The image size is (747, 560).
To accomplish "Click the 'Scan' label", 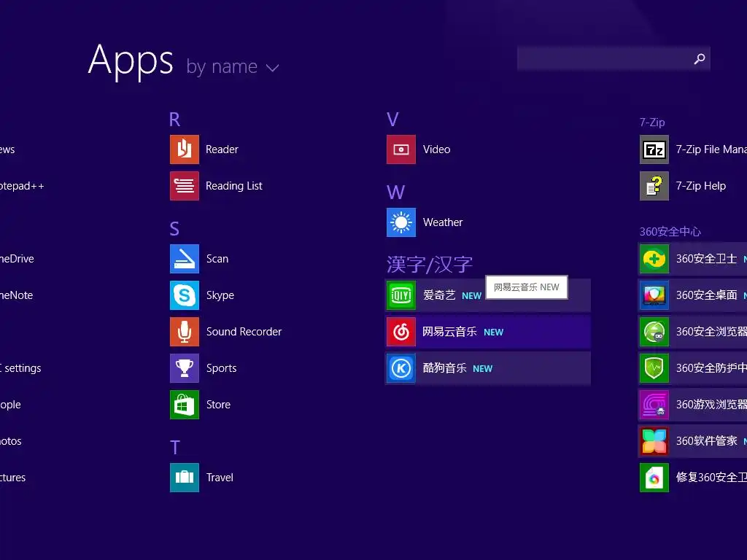I will tap(217, 259).
